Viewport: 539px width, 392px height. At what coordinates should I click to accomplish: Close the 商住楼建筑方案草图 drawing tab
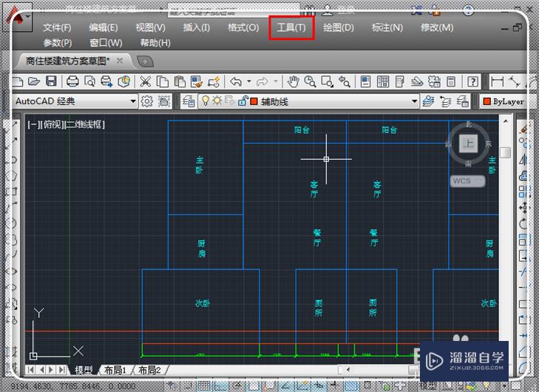click(120, 61)
